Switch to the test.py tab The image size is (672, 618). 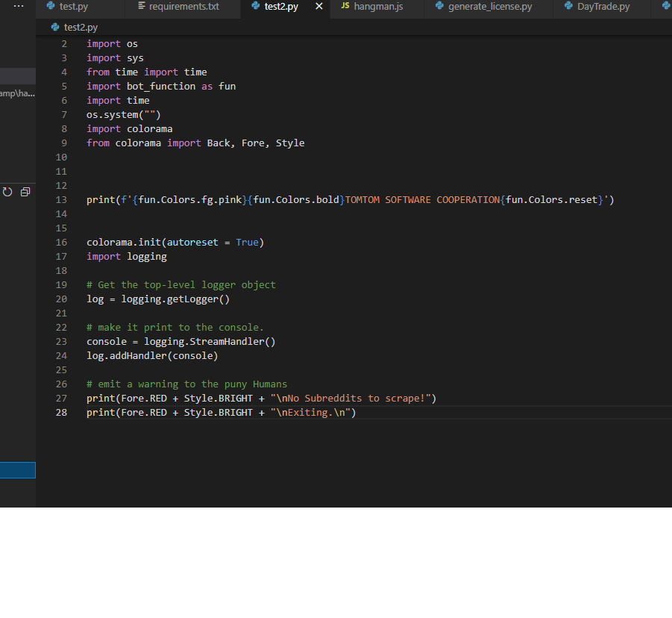(73, 7)
